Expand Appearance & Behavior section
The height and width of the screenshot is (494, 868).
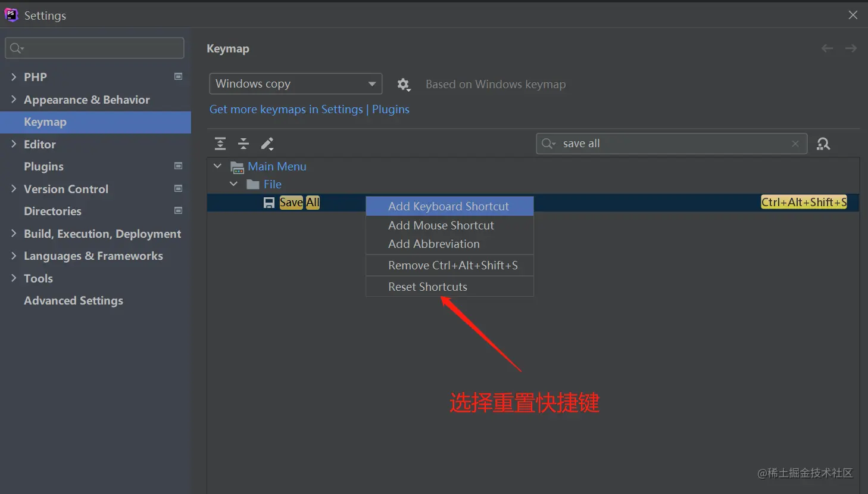pyautogui.click(x=14, y=100)
